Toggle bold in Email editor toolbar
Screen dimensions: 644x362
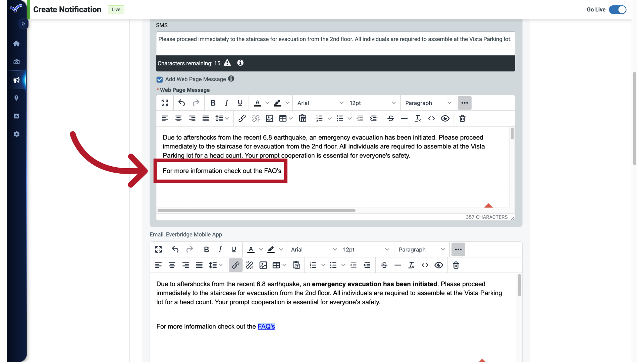(207, 249)
